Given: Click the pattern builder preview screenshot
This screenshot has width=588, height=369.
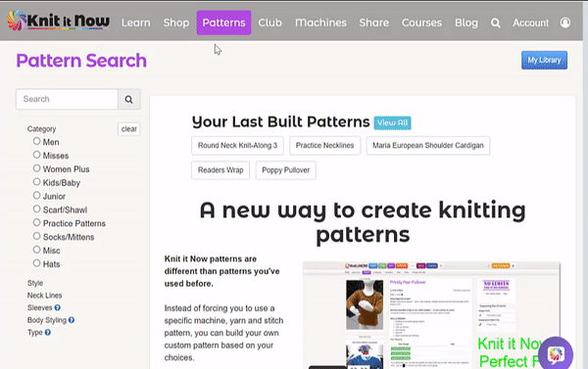Looking at the screenshot, I should pyautogui.click(x=431, y=315).
